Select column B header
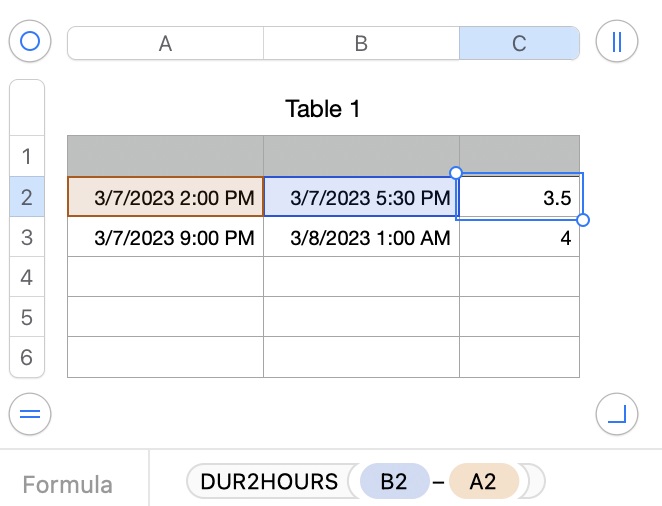 (x=361, y=43)
